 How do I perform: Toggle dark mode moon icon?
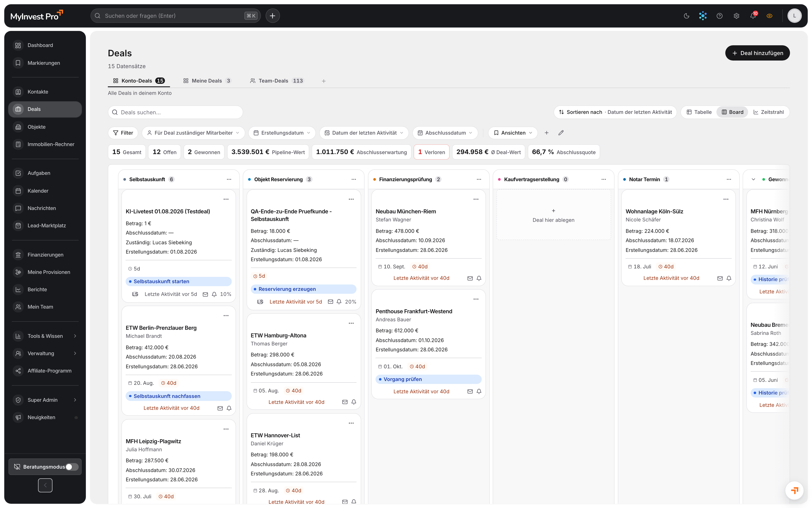[686, 16]
